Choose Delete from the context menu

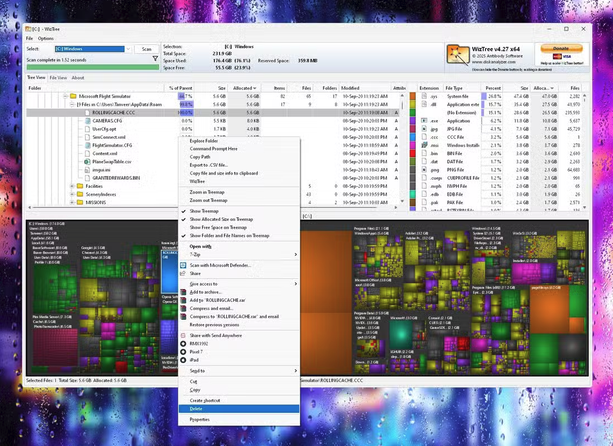239,409
